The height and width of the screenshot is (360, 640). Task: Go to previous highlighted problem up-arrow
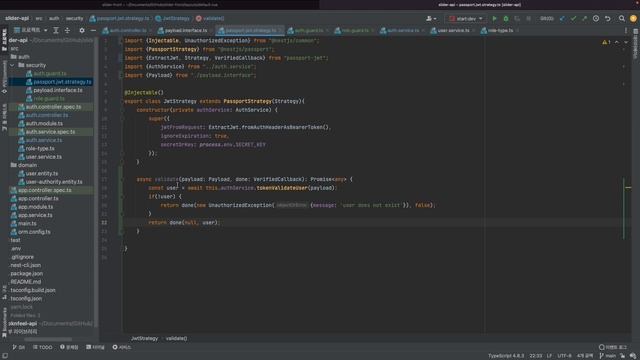click(x=617, y=42)
